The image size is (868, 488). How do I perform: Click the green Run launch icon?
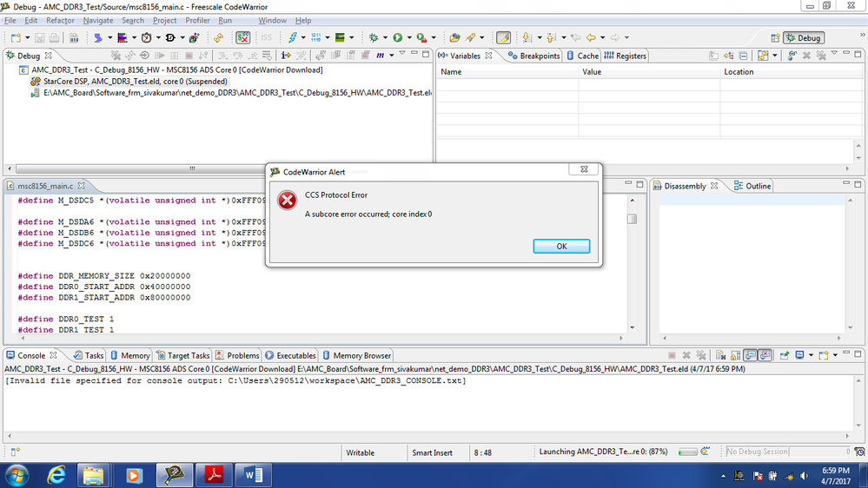[397, 37]
